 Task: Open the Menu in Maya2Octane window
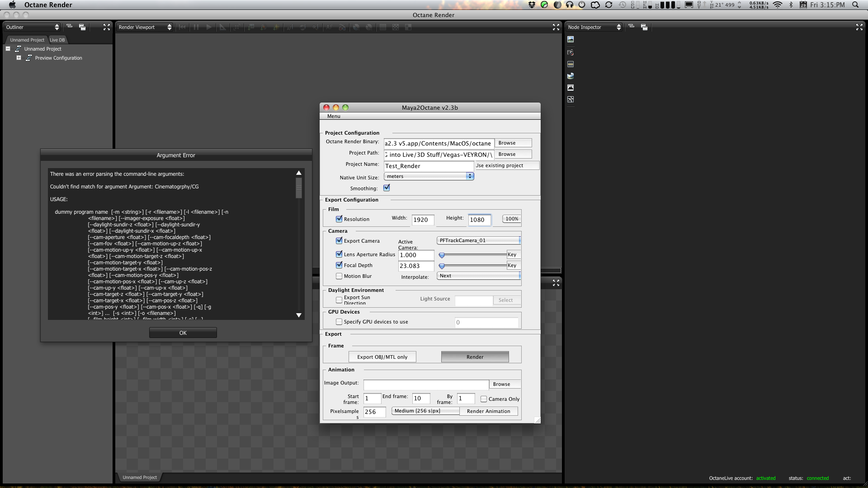coord(334,116)
